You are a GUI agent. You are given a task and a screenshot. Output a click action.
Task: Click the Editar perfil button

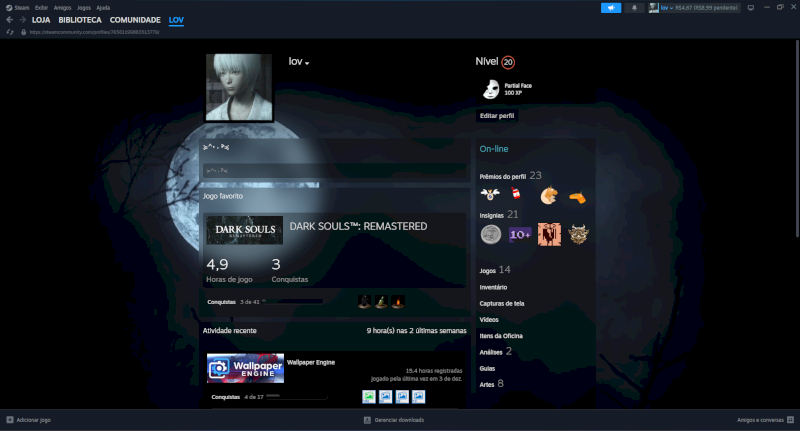pyautogui.click(x=497, y=116)
